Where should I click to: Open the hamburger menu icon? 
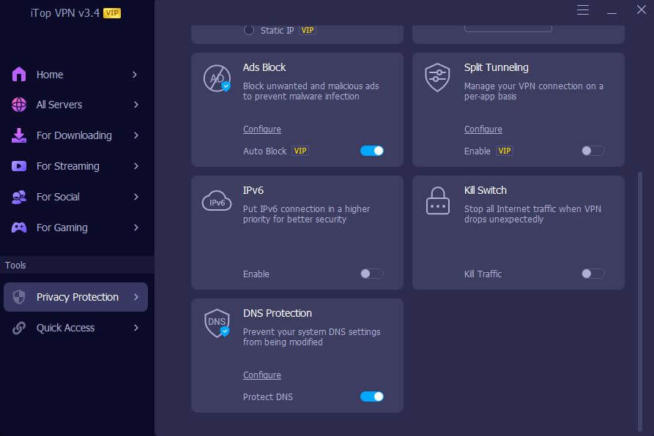[x=583, y=10]
